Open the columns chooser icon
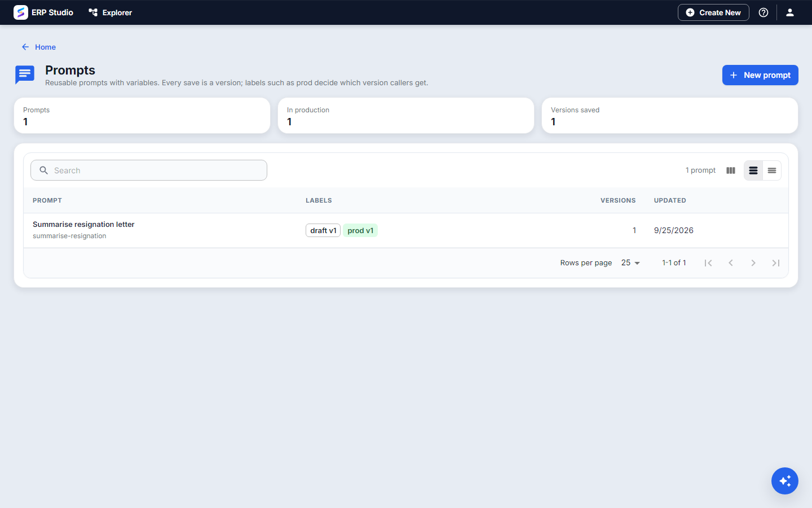 pos(731,170)
